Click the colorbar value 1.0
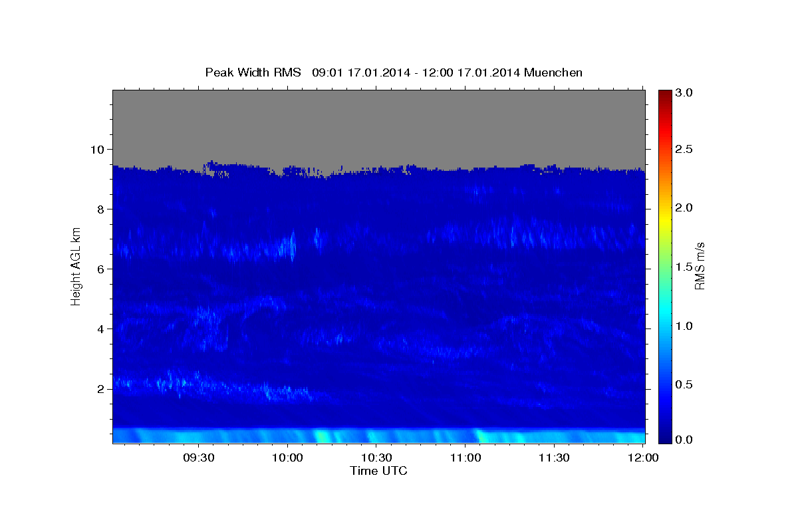The image size is (798, 532). click(x=685, y=325)
